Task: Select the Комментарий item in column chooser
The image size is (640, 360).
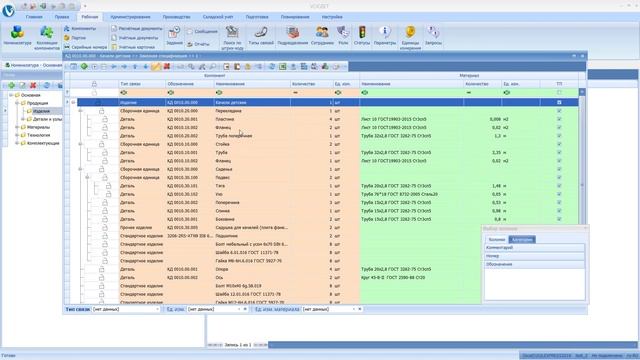Action: pos(534,248)
